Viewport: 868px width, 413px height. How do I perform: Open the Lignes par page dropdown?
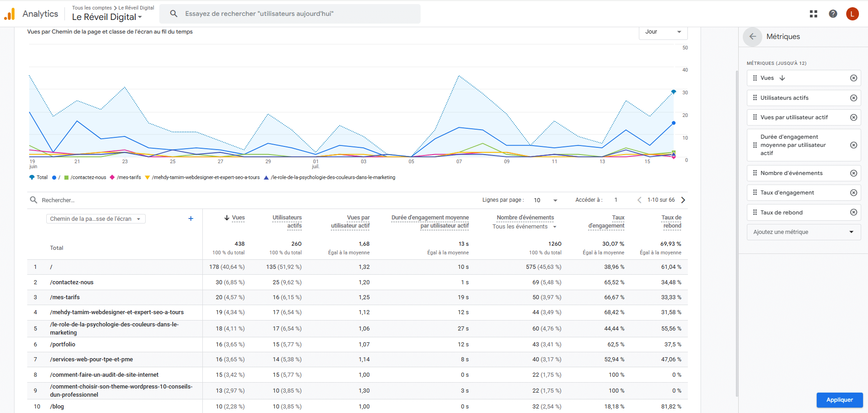click(x=545, y=200)
